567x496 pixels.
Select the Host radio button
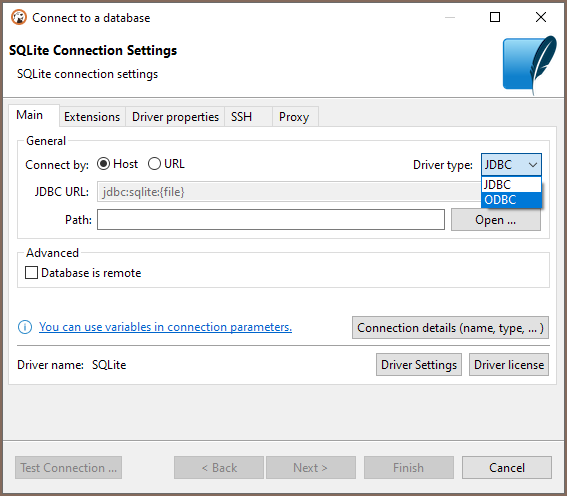[103, 164]
